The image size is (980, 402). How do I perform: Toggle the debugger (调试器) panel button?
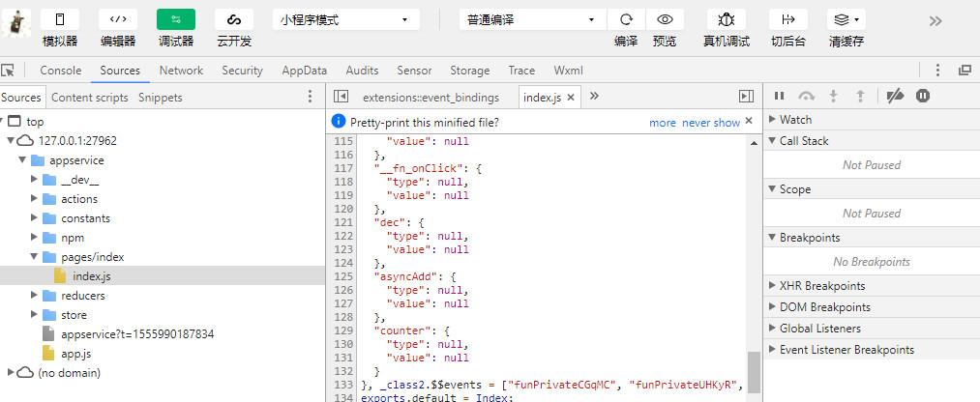click(x=175, y=19)
